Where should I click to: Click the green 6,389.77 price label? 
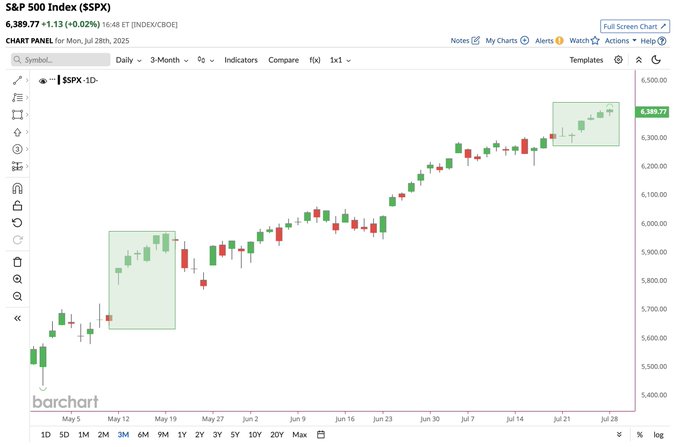tap(653, 111)
